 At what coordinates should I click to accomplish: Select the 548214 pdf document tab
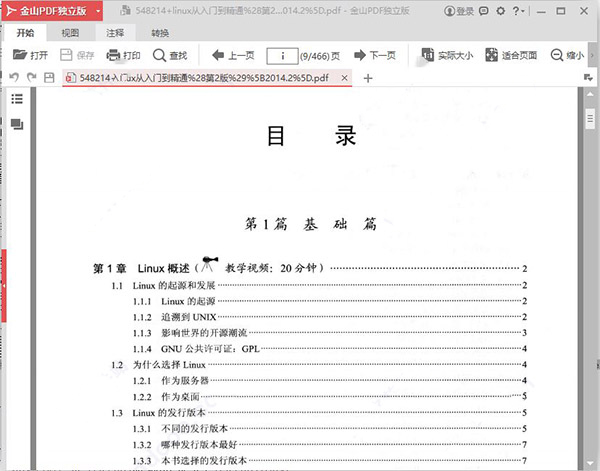pyautogui.click(x=207, y=78)
